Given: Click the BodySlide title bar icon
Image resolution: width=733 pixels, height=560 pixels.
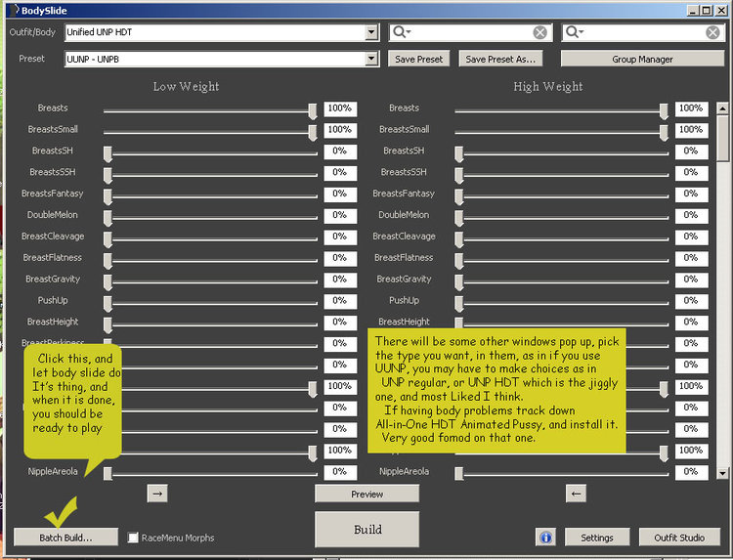Looking at the screenshot, I should [x=14, y=10].
